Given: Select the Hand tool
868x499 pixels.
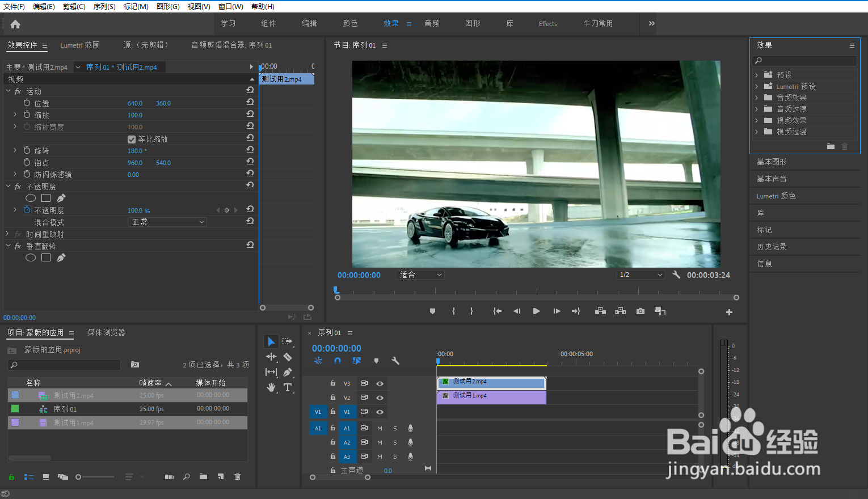Looking at the screenshot, I should (x=271, y=387).
